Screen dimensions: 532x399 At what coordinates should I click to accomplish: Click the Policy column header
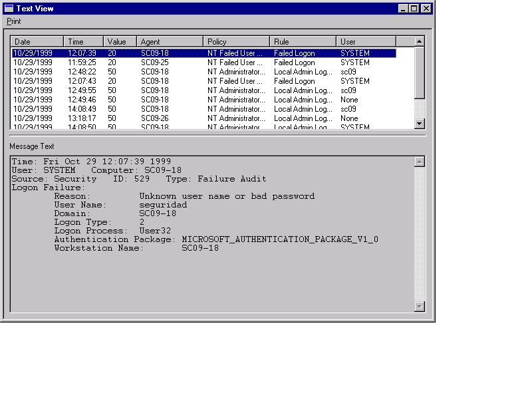(236, 42)
